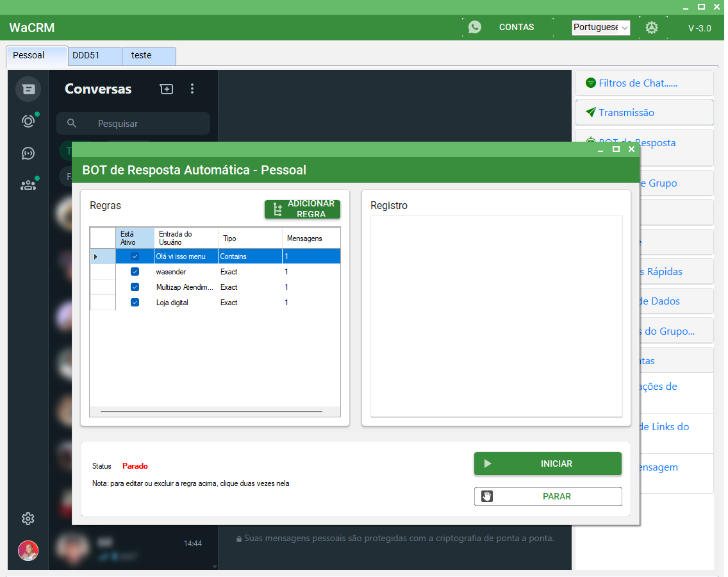
Task: Click the profile avatar in sidebar
Action: 28,551
